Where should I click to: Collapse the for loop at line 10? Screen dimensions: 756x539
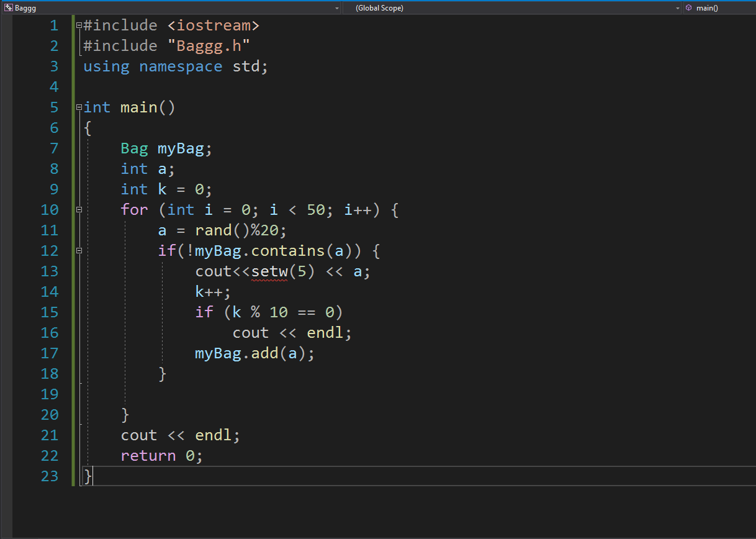(79, 210)
